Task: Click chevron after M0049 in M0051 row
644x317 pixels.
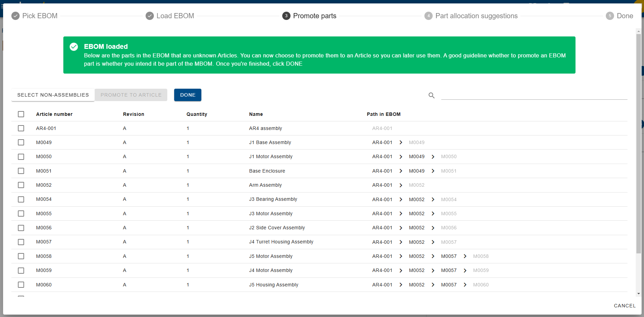Action: 433,171
